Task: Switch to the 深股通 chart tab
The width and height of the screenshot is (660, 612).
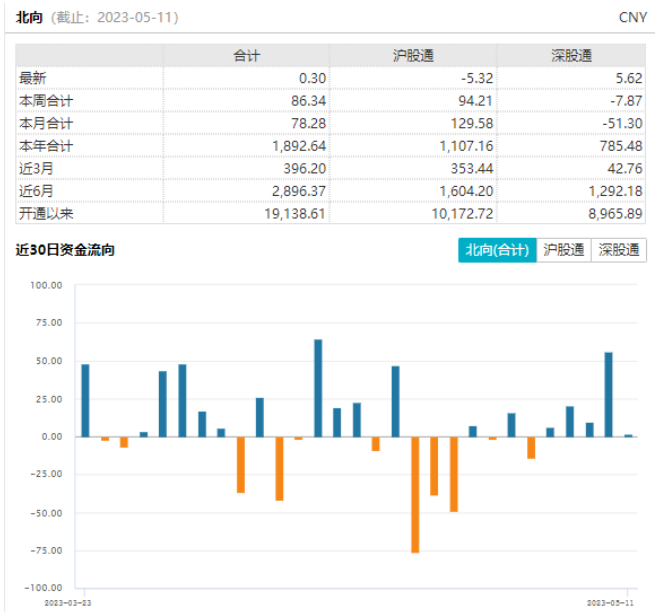Action: click(619, 250)
